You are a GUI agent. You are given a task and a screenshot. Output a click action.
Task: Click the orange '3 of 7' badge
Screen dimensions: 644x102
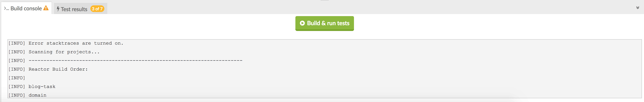point(97,9)
